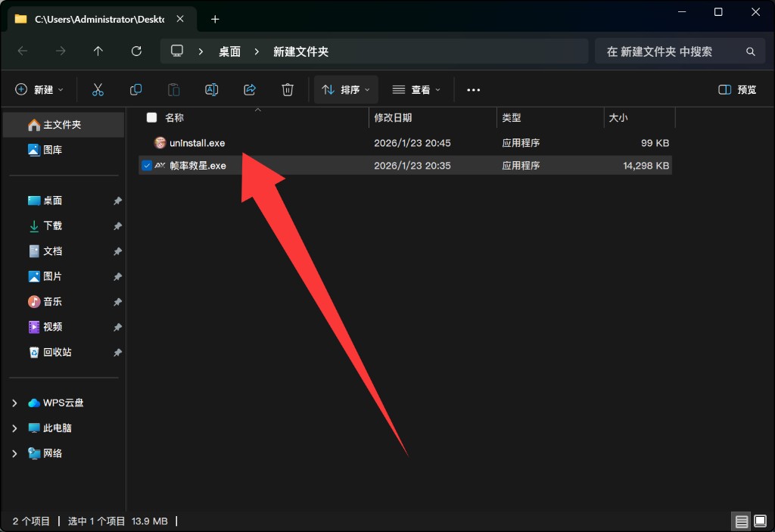775x532 pixels.
Task: Click the Delete trash icon
Action: (x=287, y=89)
